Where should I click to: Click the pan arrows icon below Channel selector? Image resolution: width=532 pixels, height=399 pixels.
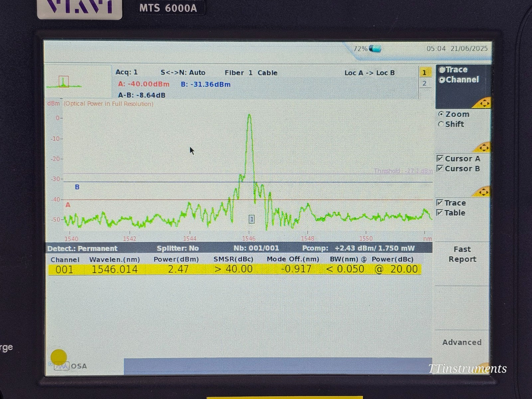(484, 103)
